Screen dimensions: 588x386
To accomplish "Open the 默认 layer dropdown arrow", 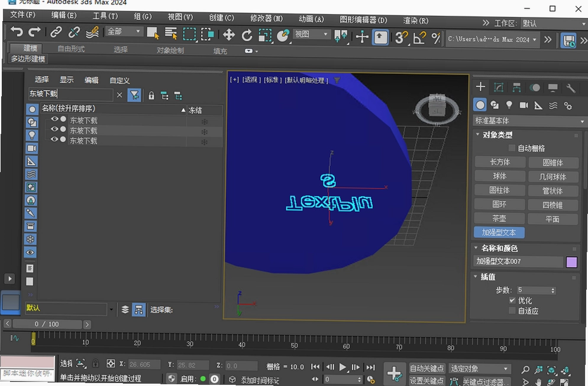I will point(111,309).
